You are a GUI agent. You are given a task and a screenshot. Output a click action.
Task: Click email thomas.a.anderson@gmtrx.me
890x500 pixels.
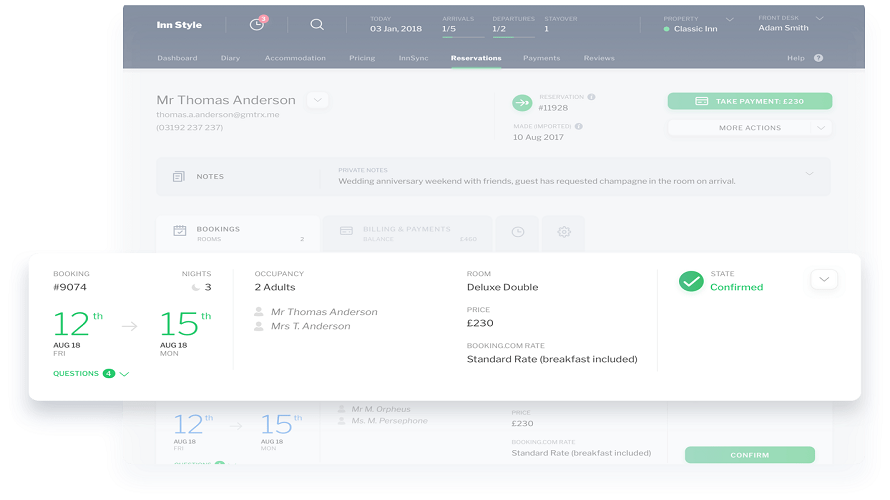(217, 115)
